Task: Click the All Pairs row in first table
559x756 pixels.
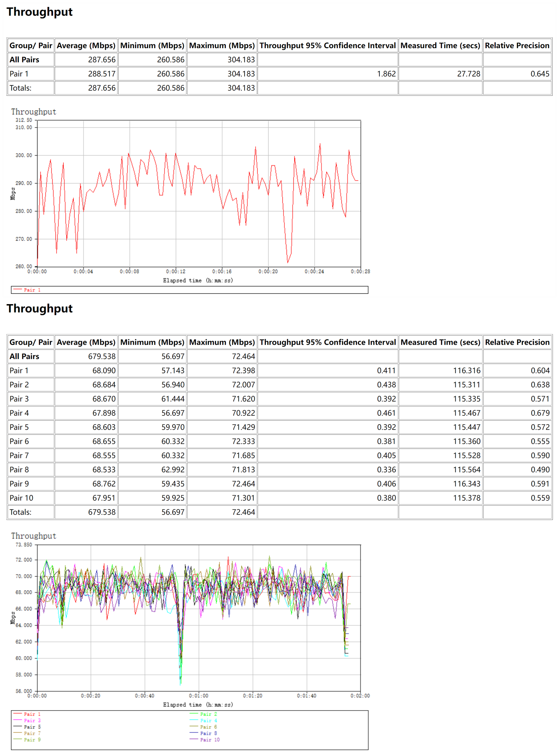Action: 24,59
